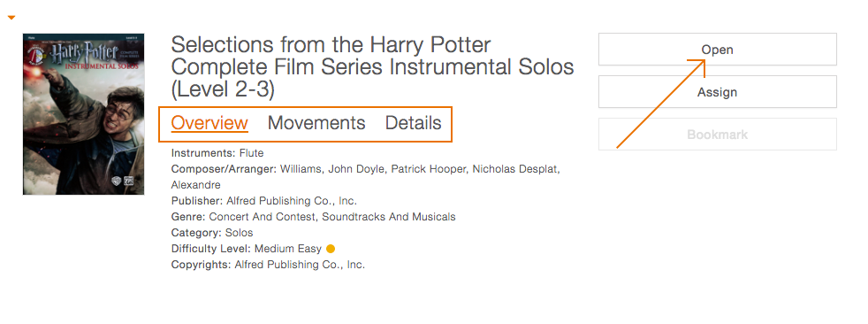868x324 pixels.
Task: Click the Solos category value
Action: click(x=239, y=233)
